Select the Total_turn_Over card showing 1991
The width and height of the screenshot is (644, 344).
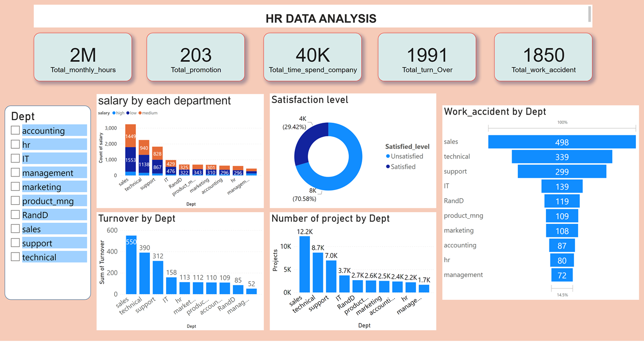427,57
